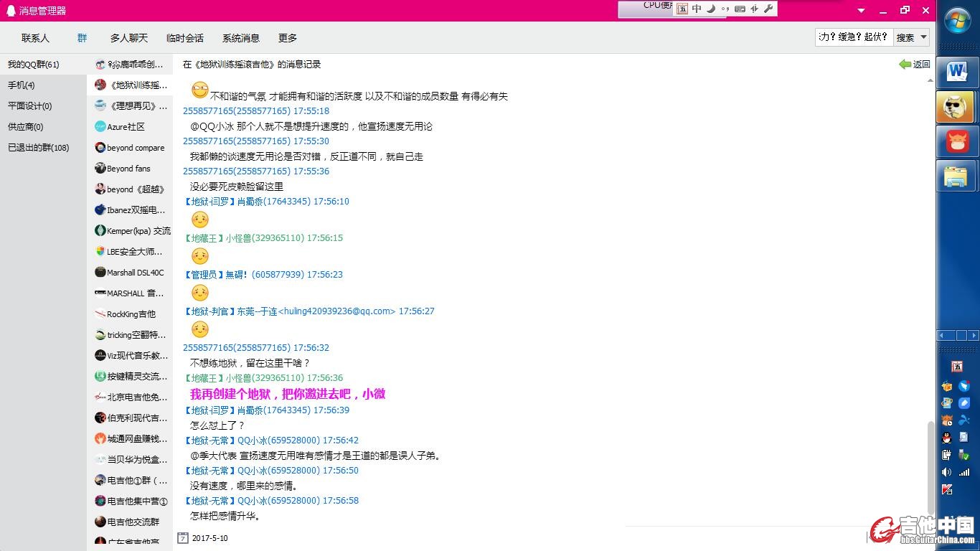Open the 按键精灵交流 group
Screen dimensions: 980x551
coord(130,376)
